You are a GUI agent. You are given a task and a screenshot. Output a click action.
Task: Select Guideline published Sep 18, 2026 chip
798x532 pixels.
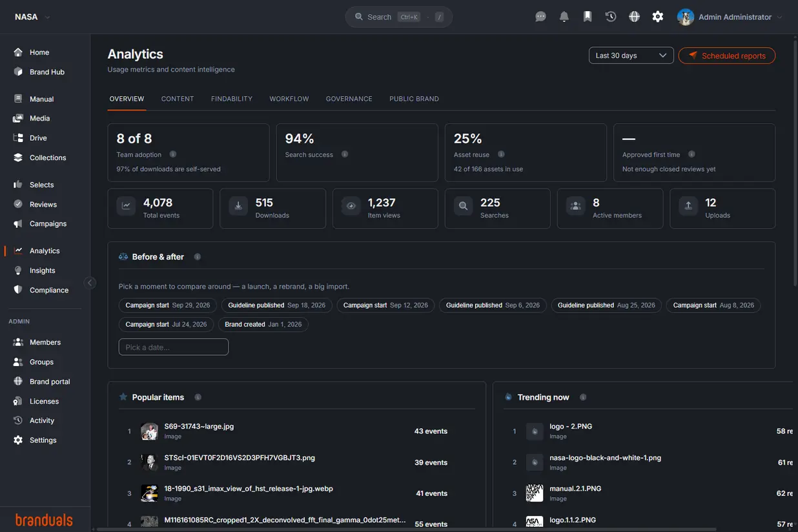coord(276,305)
